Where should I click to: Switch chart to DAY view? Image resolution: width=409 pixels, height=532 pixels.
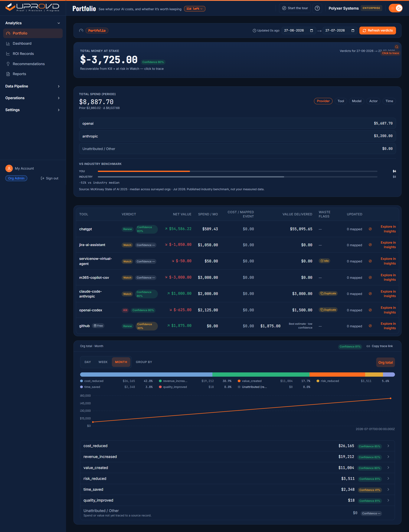88,362
